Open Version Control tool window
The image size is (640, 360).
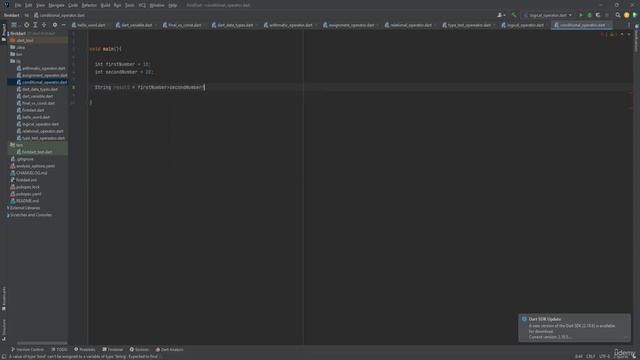(27, 349)
